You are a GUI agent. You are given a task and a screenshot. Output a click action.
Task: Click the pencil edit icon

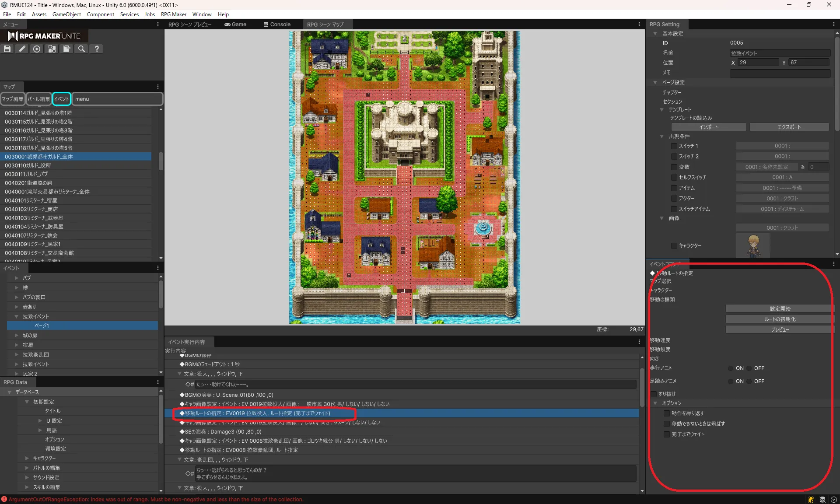click(22, 49)
